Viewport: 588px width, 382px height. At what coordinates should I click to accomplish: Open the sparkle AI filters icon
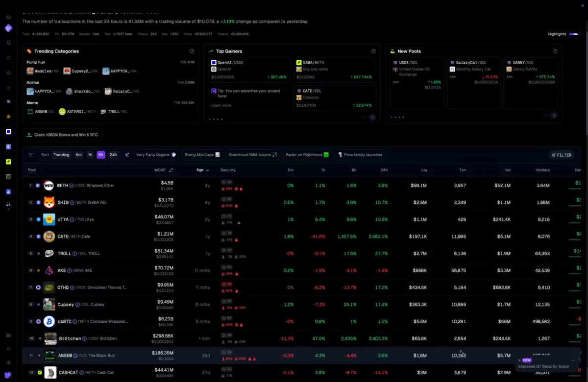[127, 155]
